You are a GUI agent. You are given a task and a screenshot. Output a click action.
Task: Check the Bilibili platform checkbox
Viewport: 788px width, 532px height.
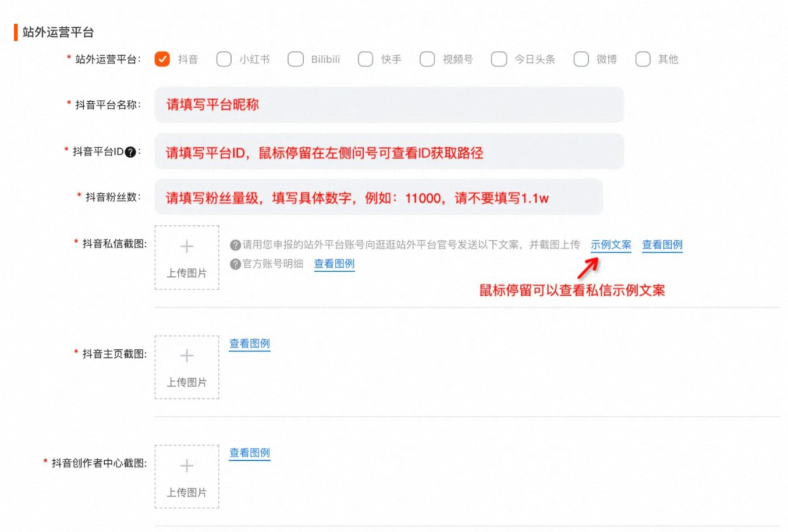coord(296,59)
